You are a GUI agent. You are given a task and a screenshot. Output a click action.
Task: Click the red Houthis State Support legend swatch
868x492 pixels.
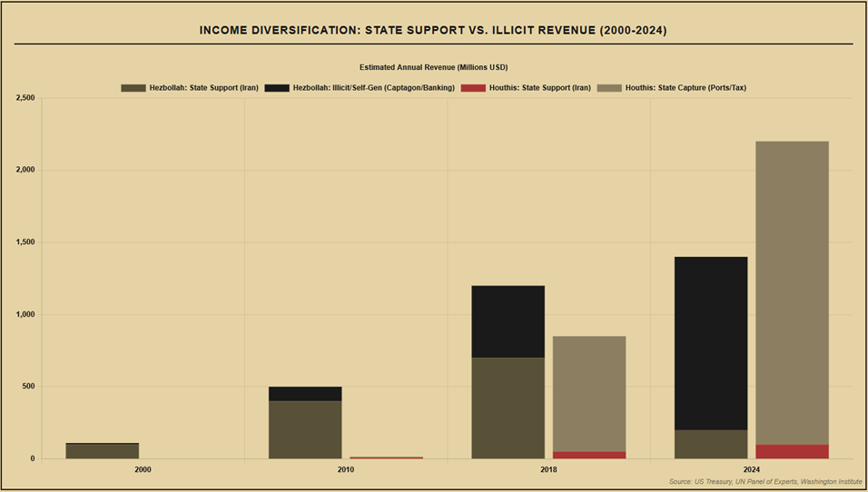(x=473, y=88)
